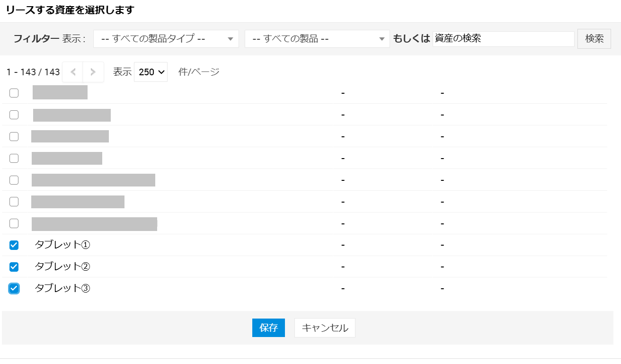
Task: Go to the next page arrow
Action: tap(93, 72)
